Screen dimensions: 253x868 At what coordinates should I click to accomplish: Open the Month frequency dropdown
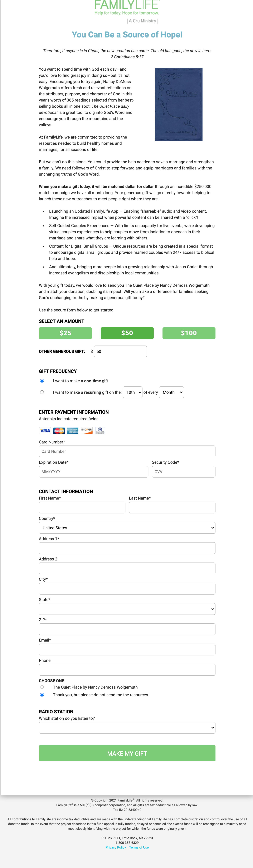point(171,392)
